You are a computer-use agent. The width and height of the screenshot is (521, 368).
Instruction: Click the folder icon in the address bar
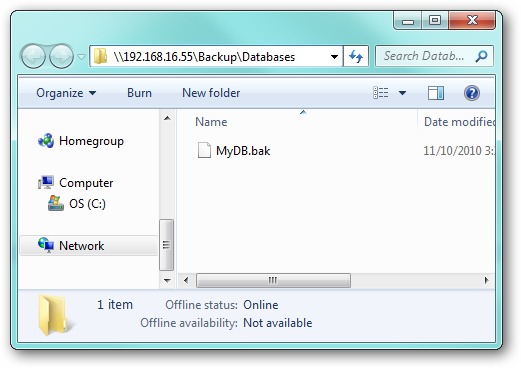[x=100, y=56]
